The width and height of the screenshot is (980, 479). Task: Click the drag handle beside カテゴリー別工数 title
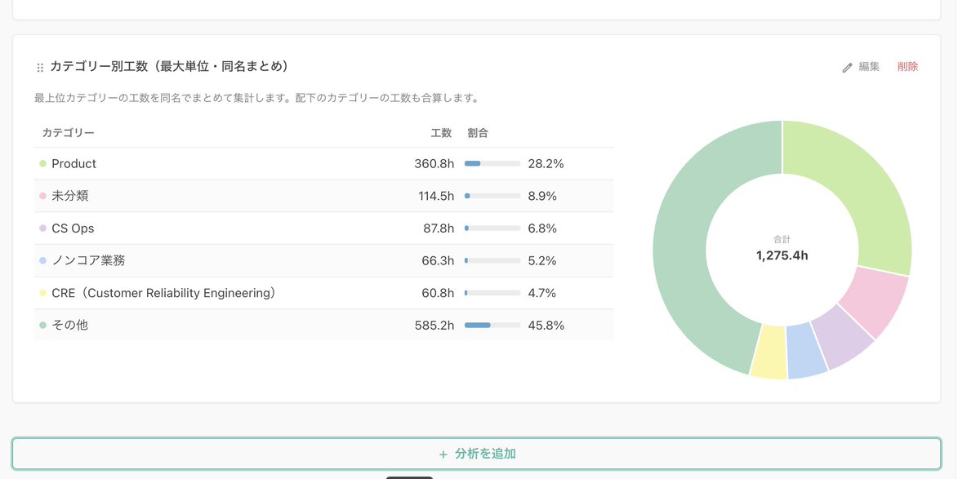(40, 68)
